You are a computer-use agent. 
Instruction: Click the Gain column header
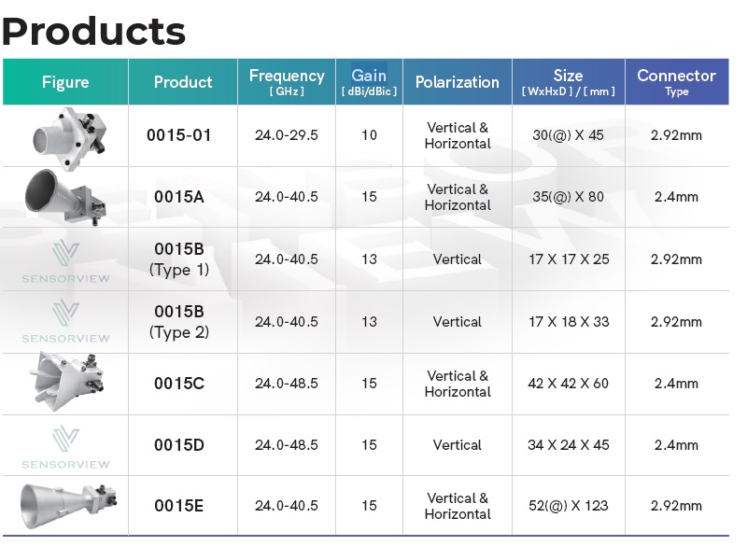point(369,82)
